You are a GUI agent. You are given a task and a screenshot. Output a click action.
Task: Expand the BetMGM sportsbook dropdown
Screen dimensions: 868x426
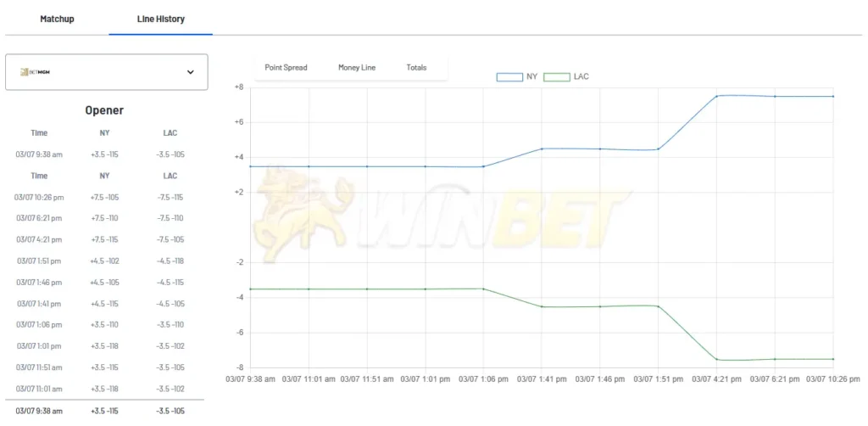click(106, 72)
